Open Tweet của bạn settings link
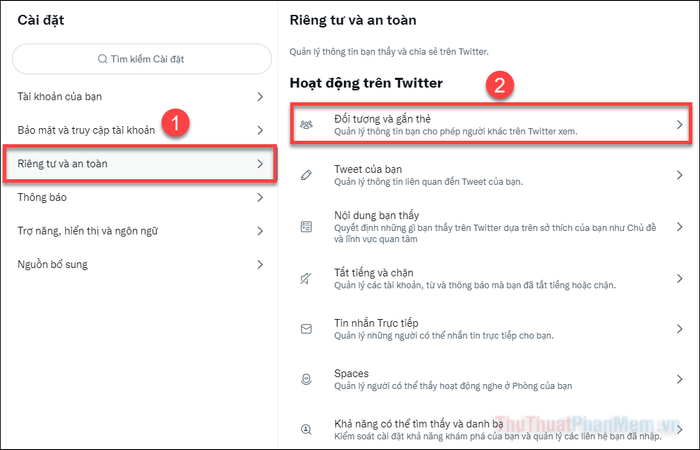The height and width of the screenshot is (450, 700). point(491,175)
